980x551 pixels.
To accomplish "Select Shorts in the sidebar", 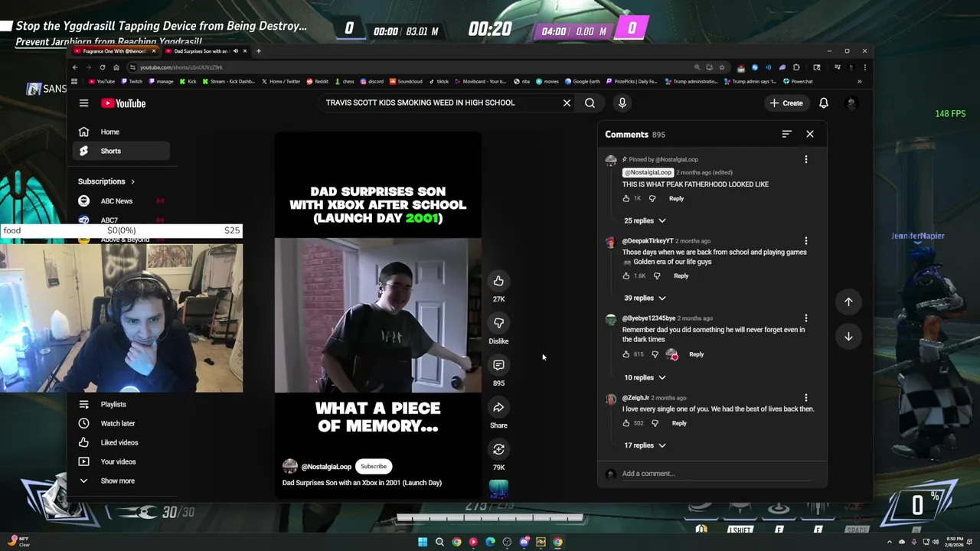I will click(x=121, y=151).
